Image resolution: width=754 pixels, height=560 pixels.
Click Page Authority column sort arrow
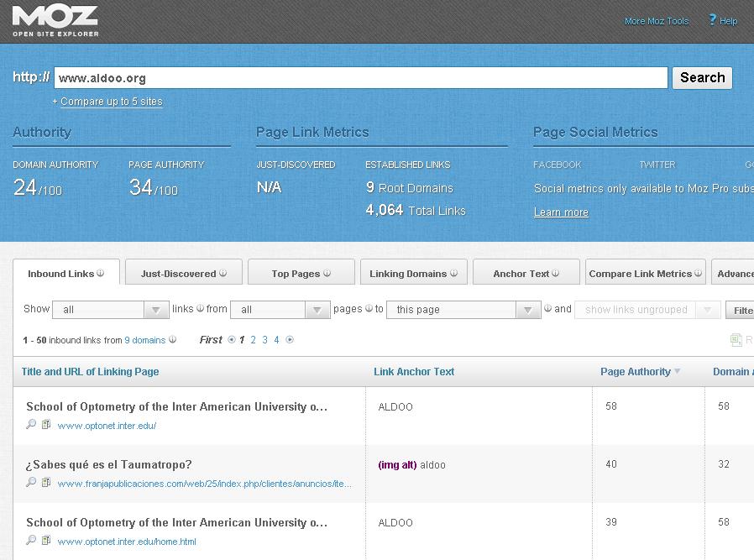(x=677, y=371)
